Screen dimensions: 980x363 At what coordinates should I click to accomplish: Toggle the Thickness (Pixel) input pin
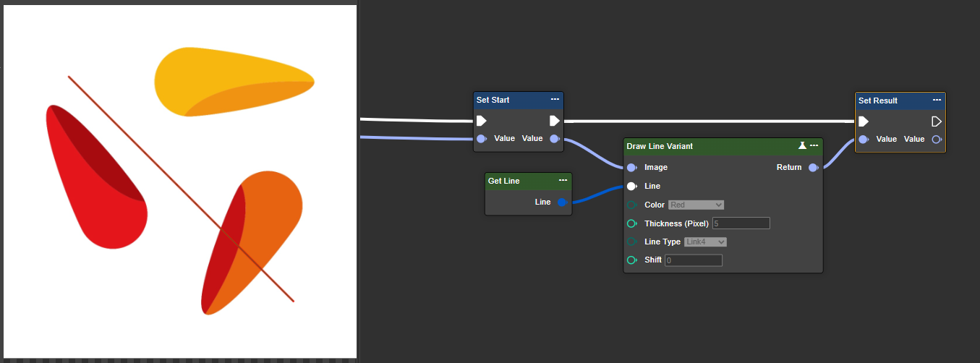click(x=631, y=223)
